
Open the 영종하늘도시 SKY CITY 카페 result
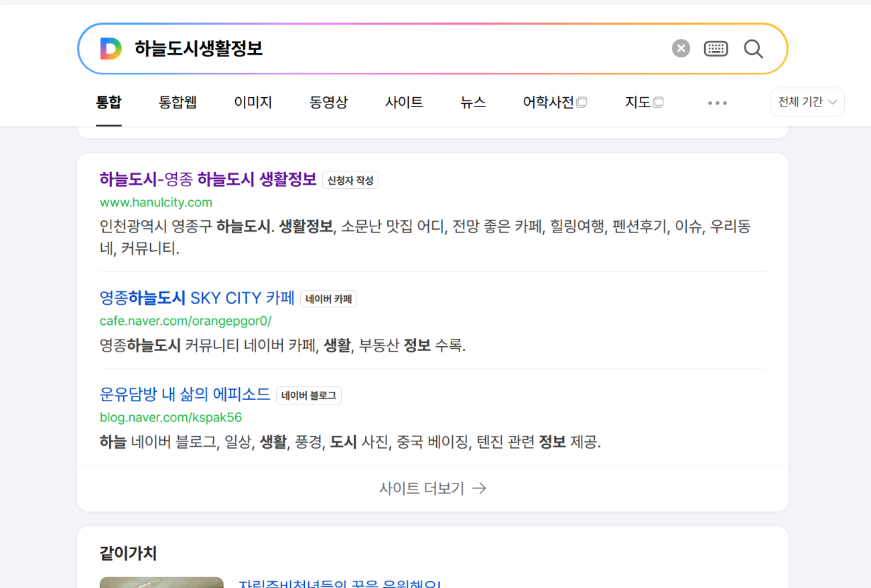tap(197, 298)
